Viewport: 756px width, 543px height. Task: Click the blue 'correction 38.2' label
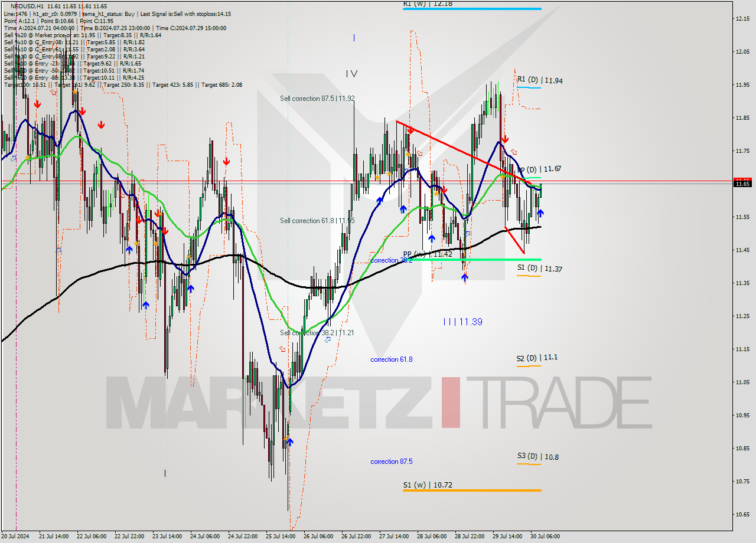click(x=392, y=260)
